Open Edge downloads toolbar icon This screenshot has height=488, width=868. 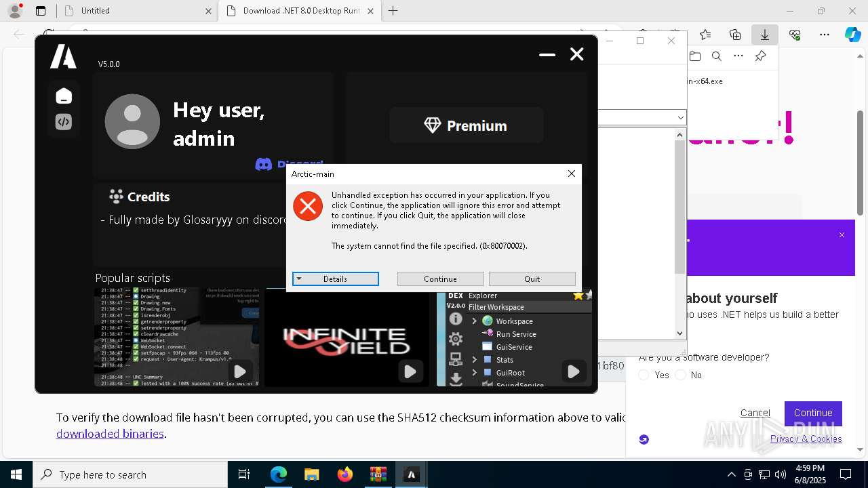764,35
